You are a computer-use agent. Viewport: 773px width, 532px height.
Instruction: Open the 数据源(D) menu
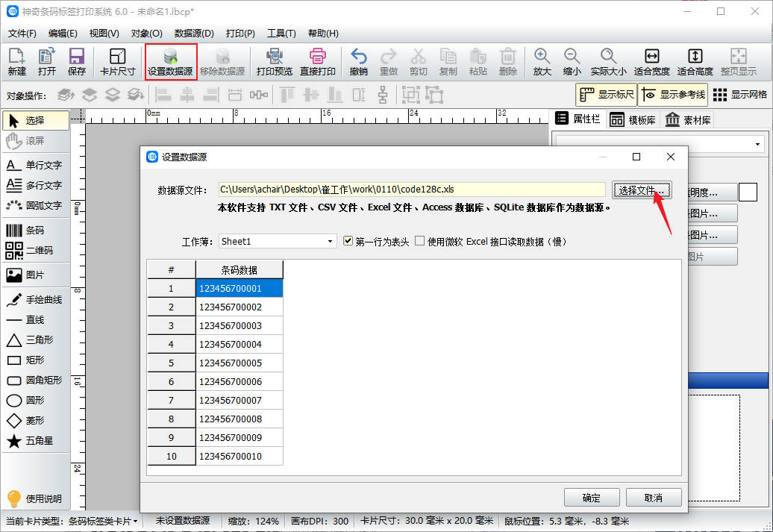(x=194, y=34)
